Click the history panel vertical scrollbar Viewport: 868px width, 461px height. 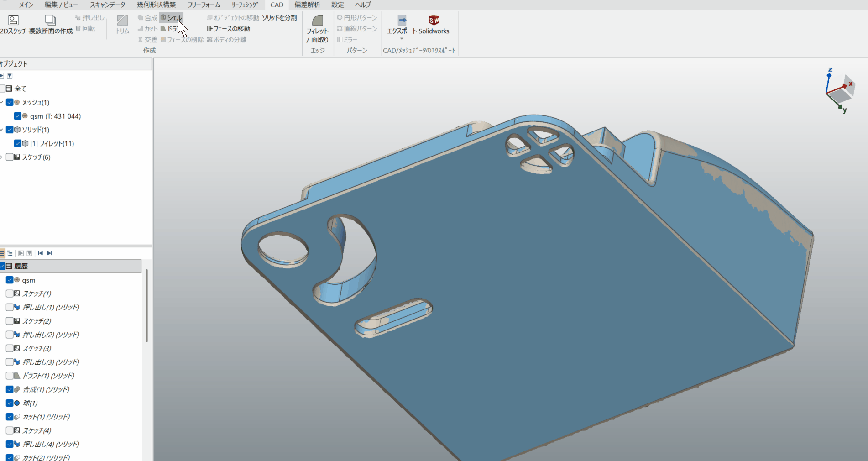(x=146, y=306)
